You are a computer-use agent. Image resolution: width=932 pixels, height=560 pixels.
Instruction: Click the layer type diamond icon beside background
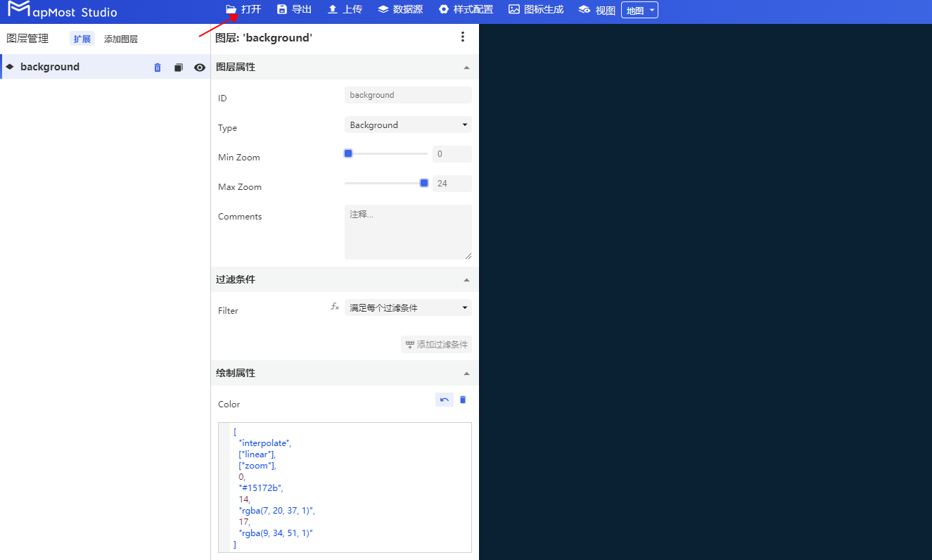pyautogui.click(x=10, y=67)
